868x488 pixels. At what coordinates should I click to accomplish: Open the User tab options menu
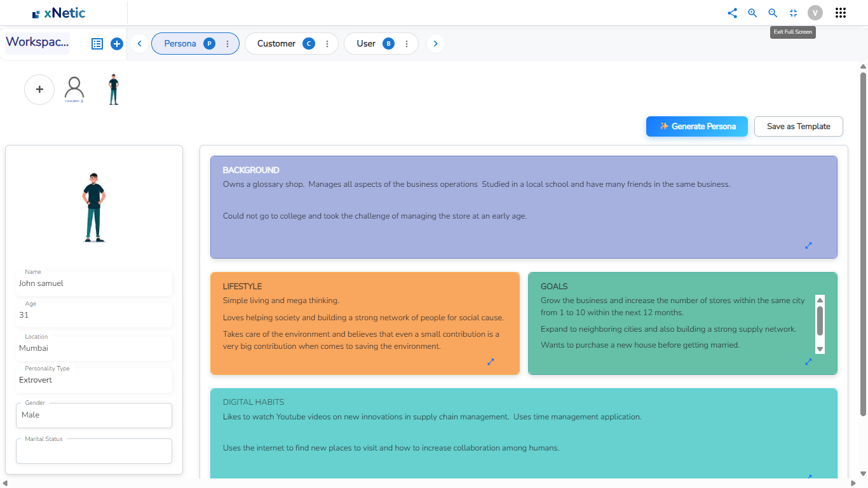(x=407, y=44)
